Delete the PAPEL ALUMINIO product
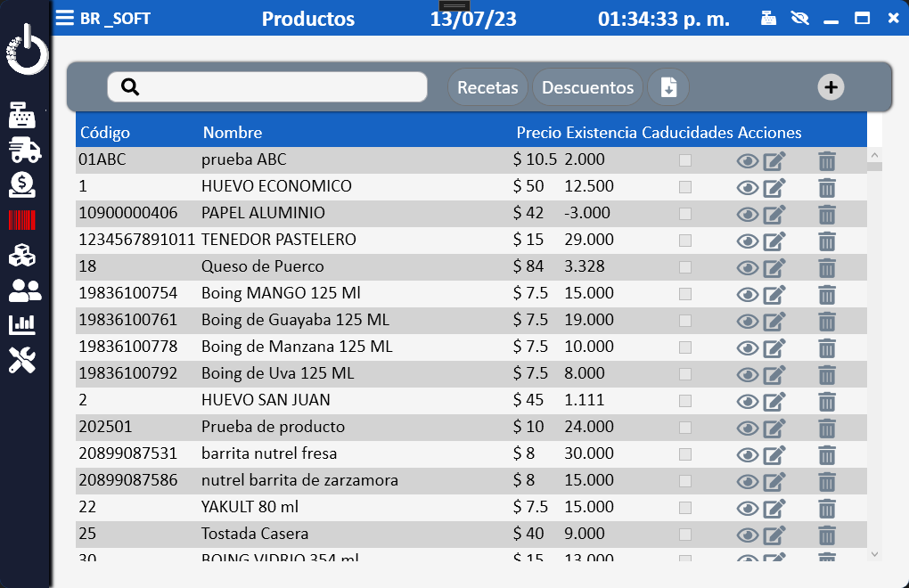This screenshot has width=909, height=588. (827, 215)
